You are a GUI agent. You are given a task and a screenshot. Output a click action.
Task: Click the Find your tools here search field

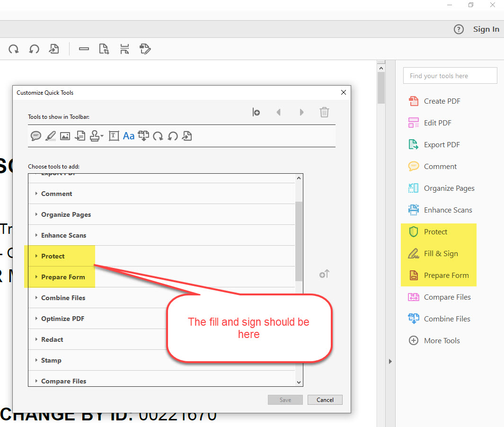click(450, 75)
